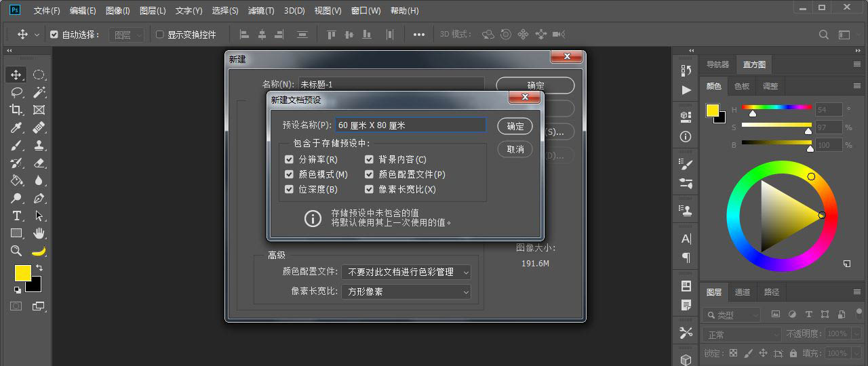Enable the 显示变换控件 checkbox
Image resolution: width=868 pixels, height=366 pixels.
click(x=160, y=35)
